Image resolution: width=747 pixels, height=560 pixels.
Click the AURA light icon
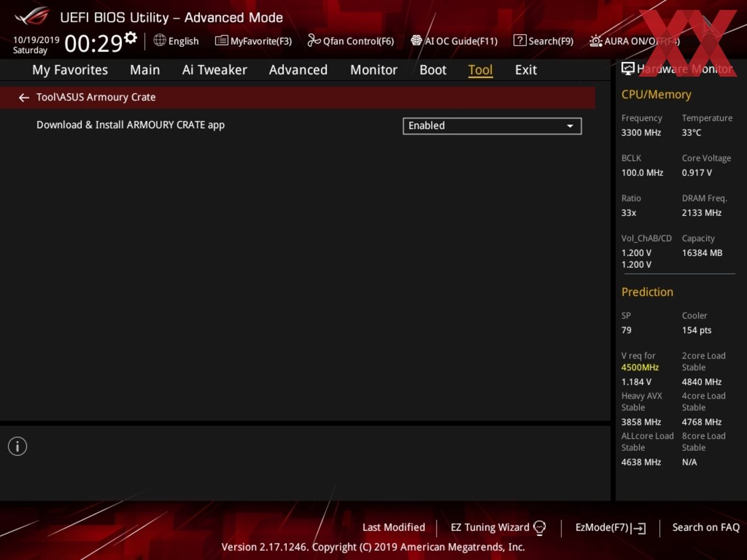[x=595, y=41]
